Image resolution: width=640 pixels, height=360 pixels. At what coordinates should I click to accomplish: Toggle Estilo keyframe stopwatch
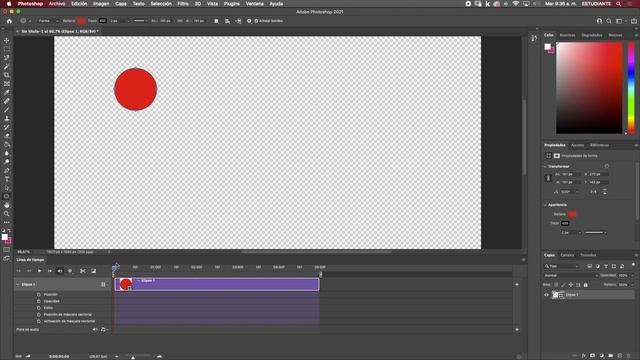(39, 308)
